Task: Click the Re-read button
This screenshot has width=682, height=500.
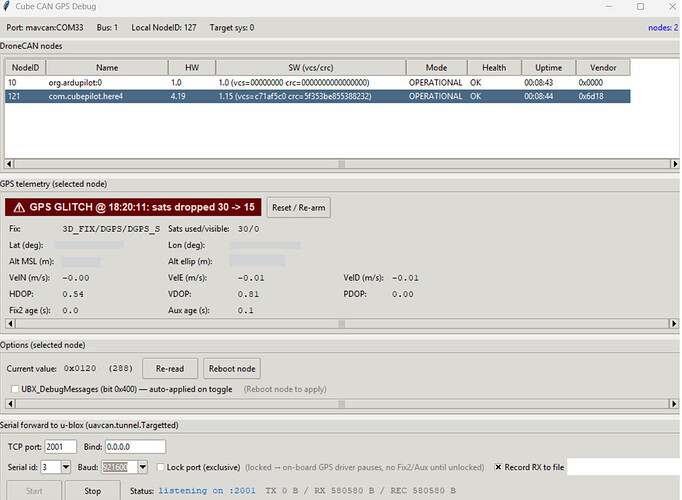Action: 170,369
